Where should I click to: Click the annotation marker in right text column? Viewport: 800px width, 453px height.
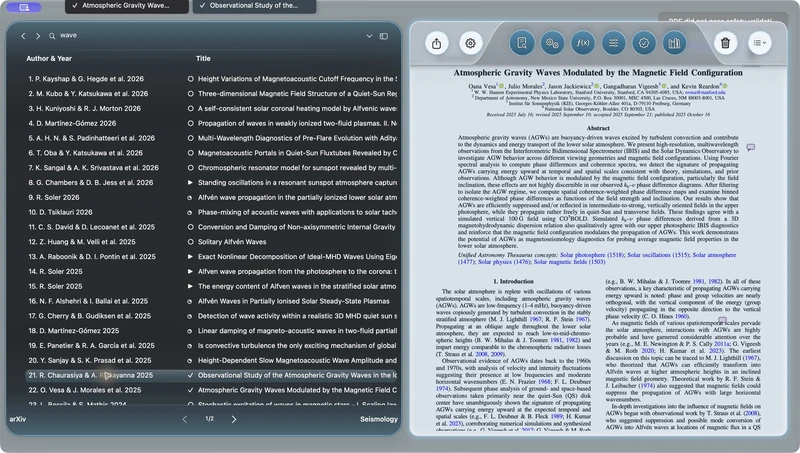click(722, 321)
